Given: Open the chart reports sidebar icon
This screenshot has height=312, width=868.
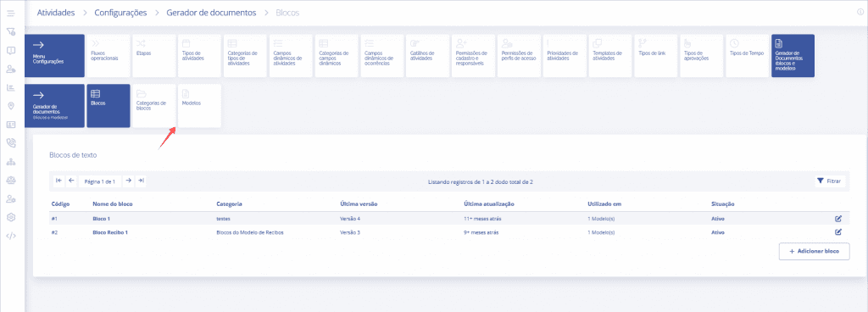Looking at the screenshot, I should click(x=10, y=87).
